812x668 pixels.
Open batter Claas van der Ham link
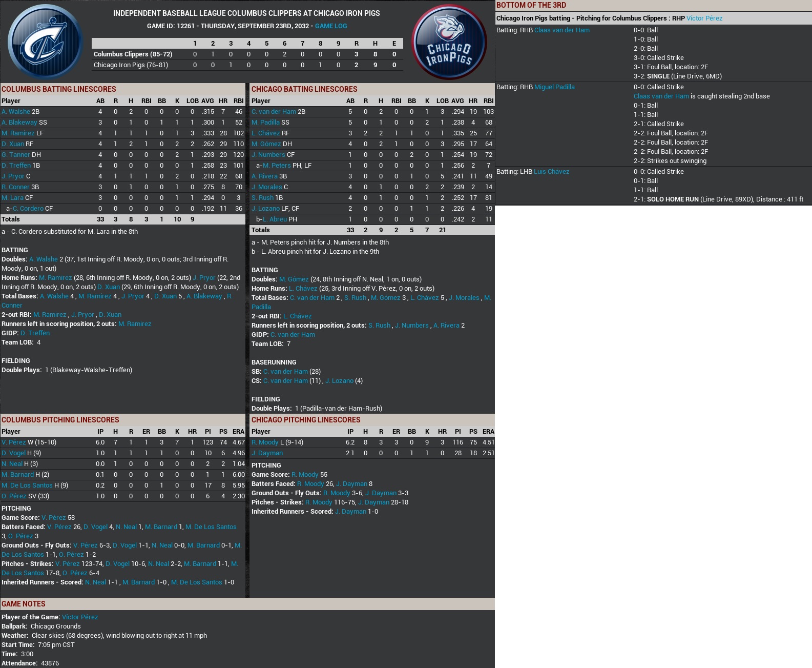pos(562,30)
